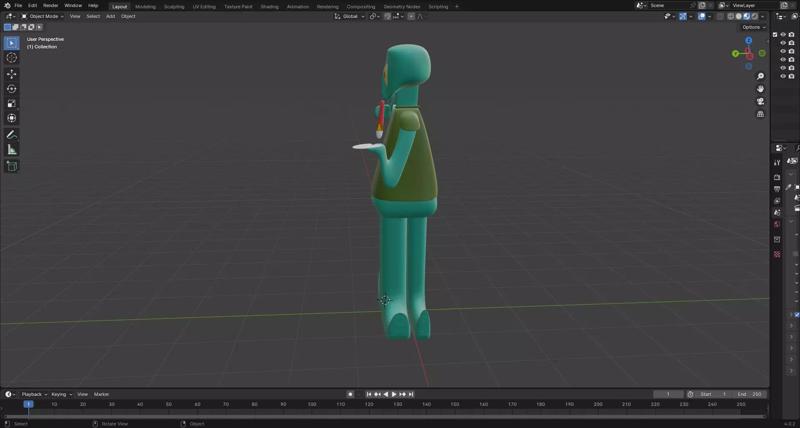Open the Render menu
Viewport: 800px width, 428px height.
[50, 6]
